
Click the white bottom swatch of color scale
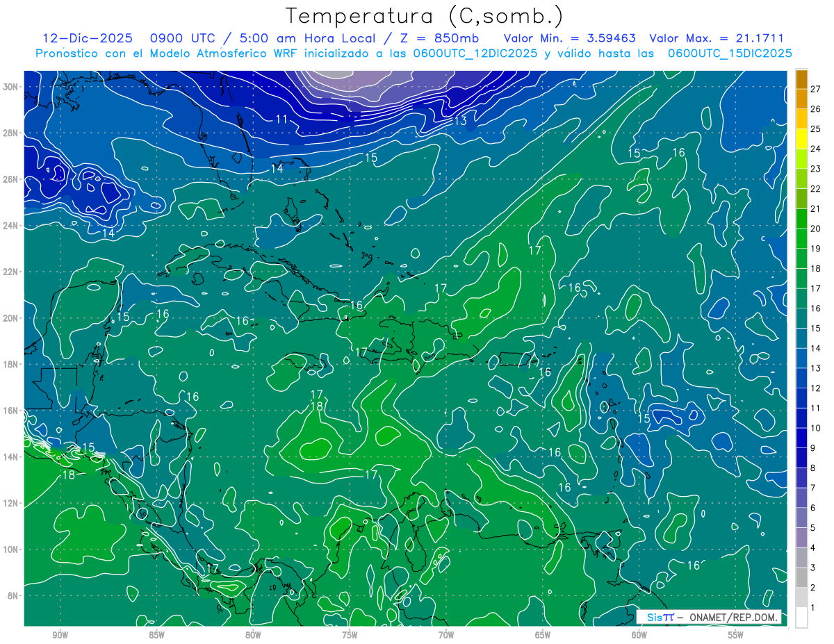tap(801, 618)
